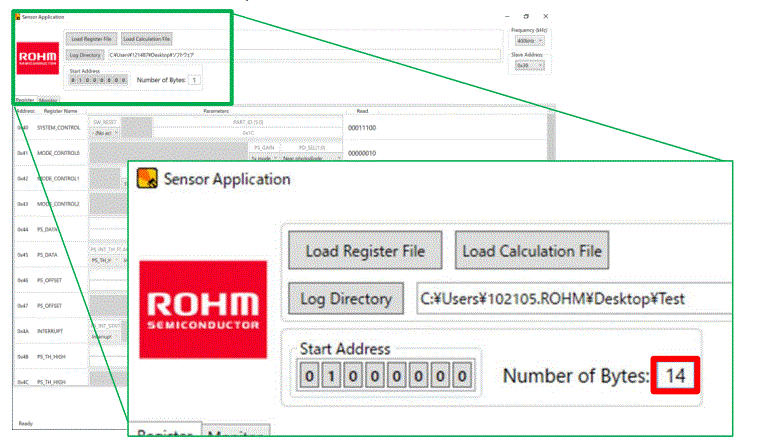Minimize the Sensor Application window

[507, 16]
